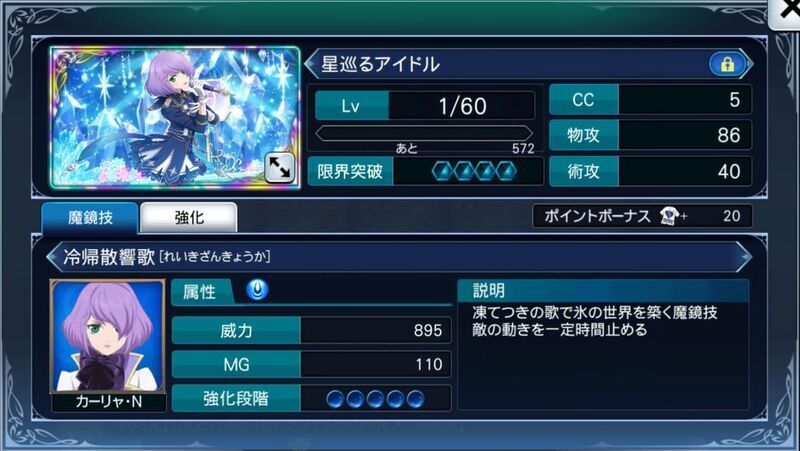Toggle the yellow lock icon
This screenshot has width=800, height=451.
727,64
